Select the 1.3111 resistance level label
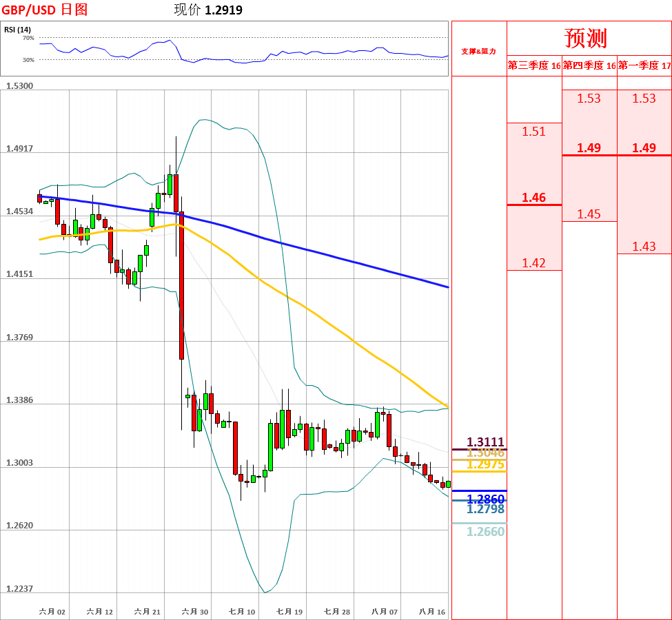Screen dimensions: 672x620 tap(486, 442)
